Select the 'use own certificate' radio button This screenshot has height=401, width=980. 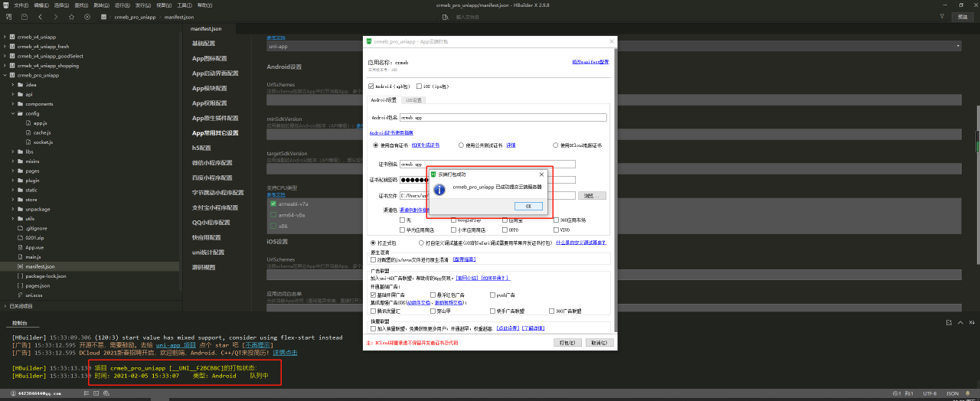coord(375,145)
